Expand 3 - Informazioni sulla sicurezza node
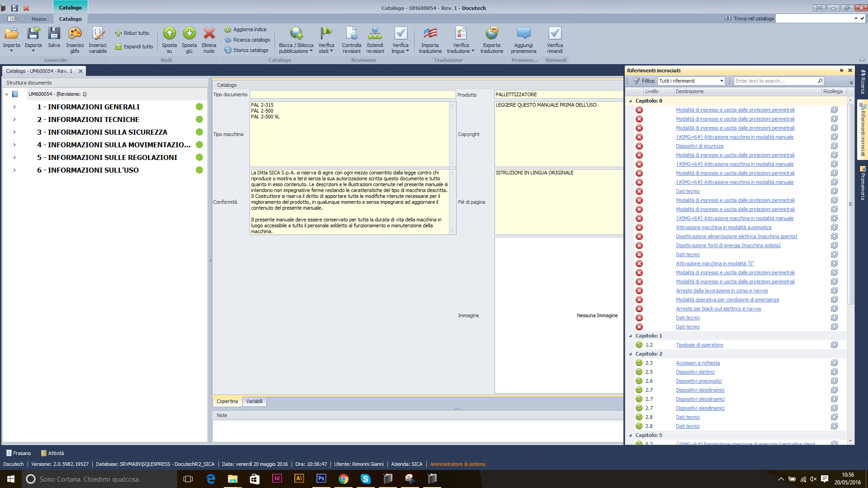Viewport: 868px width, 488px height. tap(14, 132)
